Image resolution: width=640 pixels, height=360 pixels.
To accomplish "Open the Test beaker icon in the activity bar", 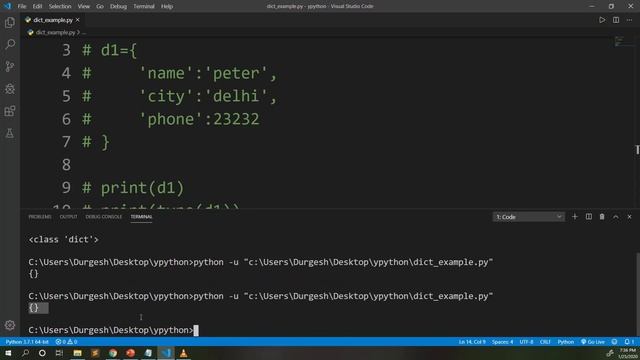I will tap(10, 133).
